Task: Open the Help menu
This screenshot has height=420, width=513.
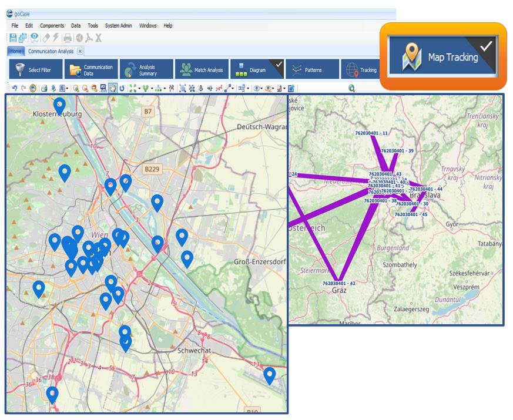Action: point(168,25)
